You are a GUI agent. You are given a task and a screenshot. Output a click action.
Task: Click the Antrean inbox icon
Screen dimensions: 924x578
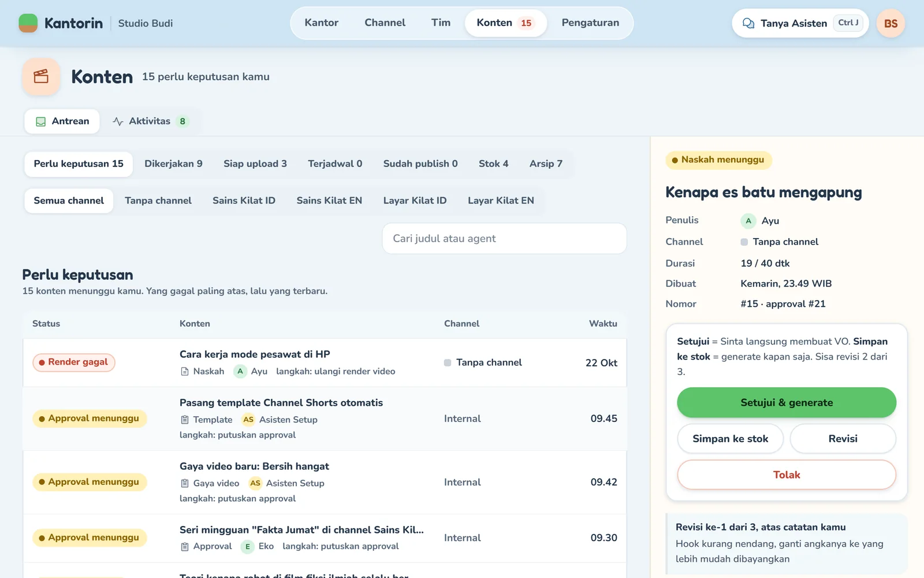tap(41, 121)
